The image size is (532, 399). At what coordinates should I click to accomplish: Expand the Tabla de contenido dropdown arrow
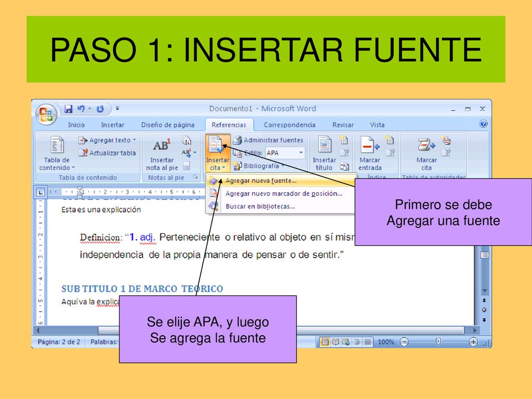tap(73, 168)
